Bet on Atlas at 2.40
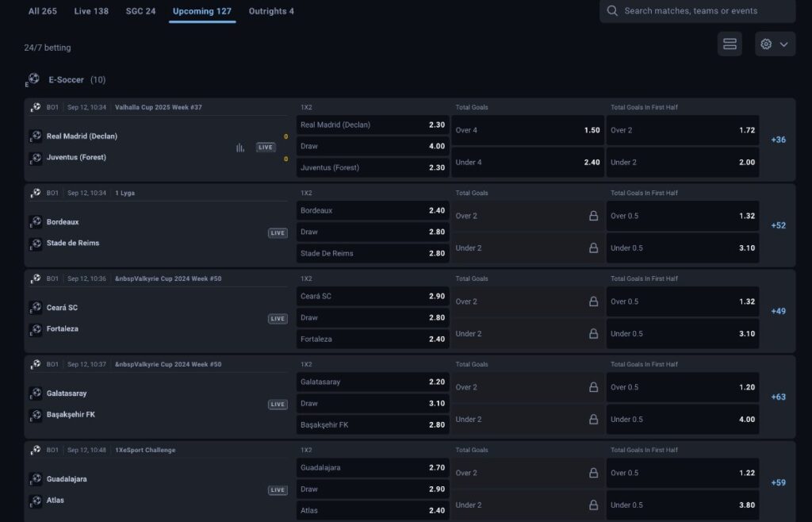The height and width of the screenshot is (522, 812). 373,510
